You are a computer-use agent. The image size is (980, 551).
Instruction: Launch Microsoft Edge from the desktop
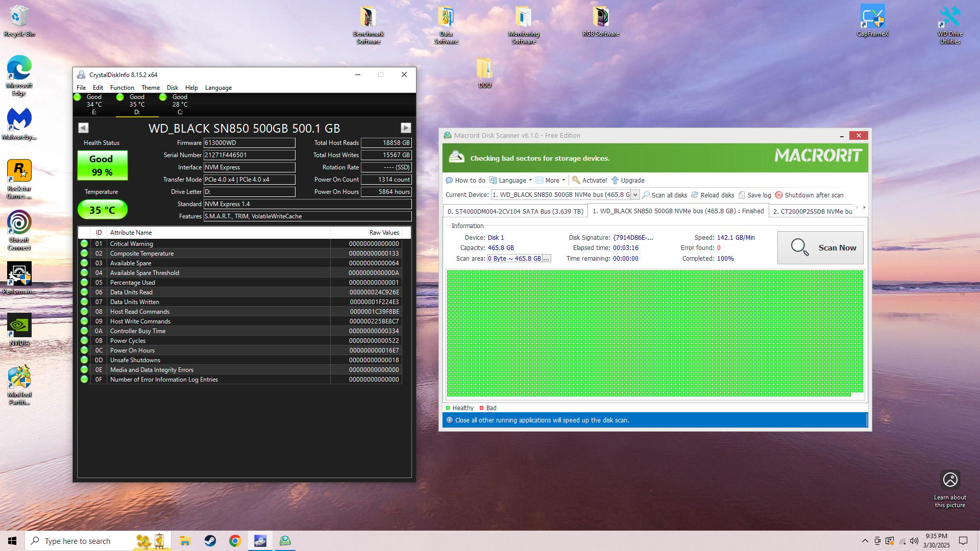19,76
